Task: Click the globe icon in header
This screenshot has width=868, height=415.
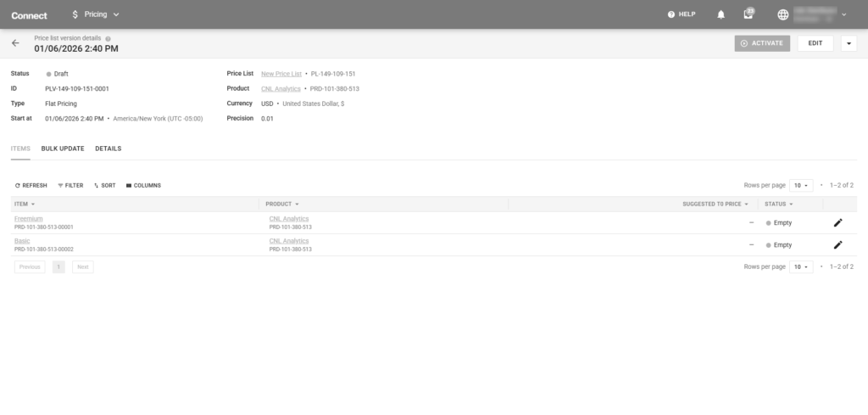Action: [782, 14]
